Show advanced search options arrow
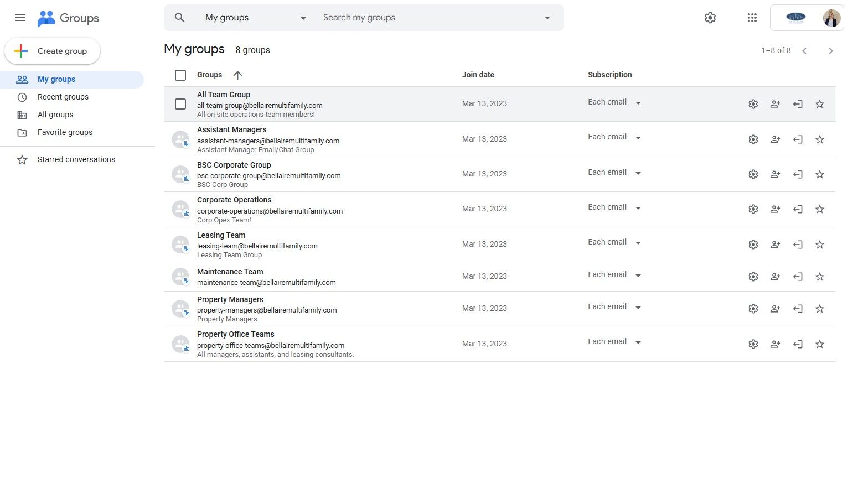 click(x=547, y=18)
